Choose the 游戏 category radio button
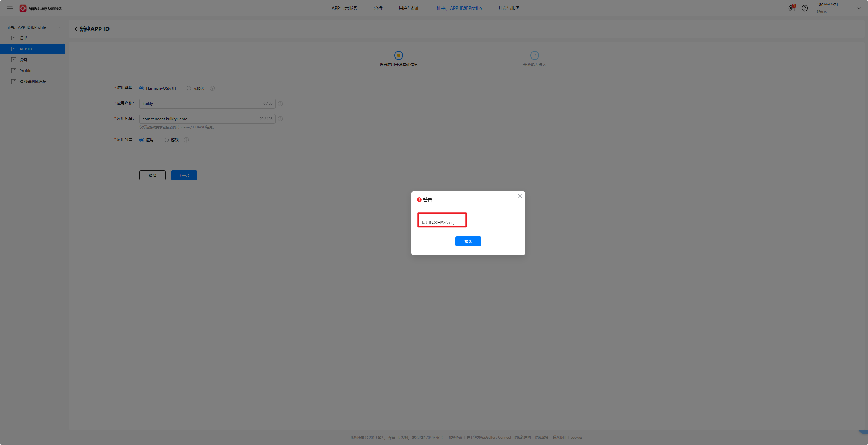Screen dimensions: 868x445 point(167,140)
